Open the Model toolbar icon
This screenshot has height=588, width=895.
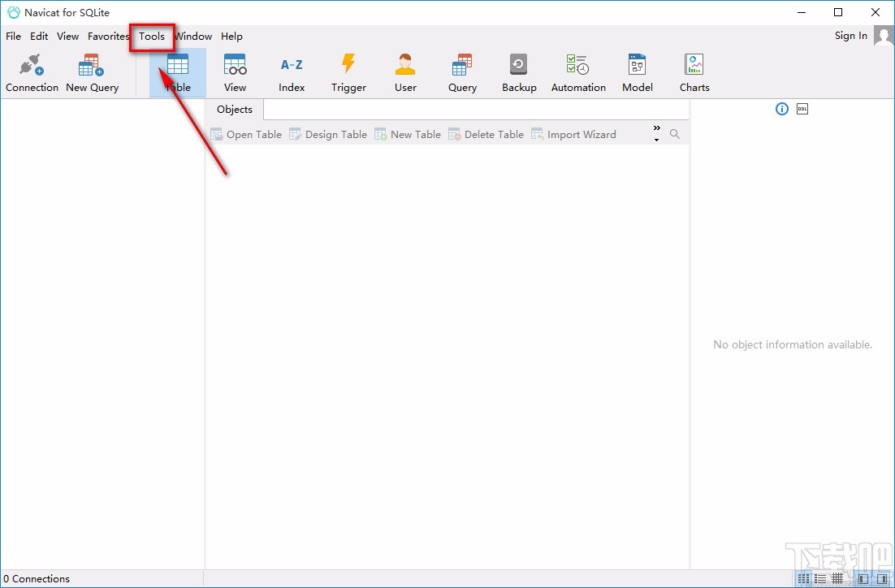pyautogui.click(x=637, y=64)
